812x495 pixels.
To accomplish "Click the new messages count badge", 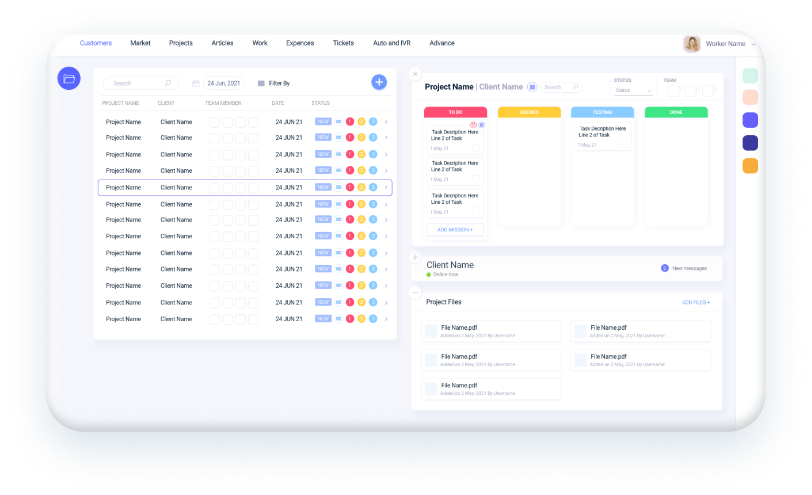I will click(664, 268).
